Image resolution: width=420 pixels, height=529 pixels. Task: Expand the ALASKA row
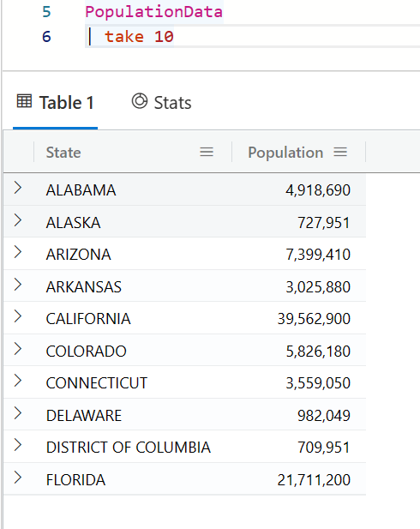click(x=18, y=220)
